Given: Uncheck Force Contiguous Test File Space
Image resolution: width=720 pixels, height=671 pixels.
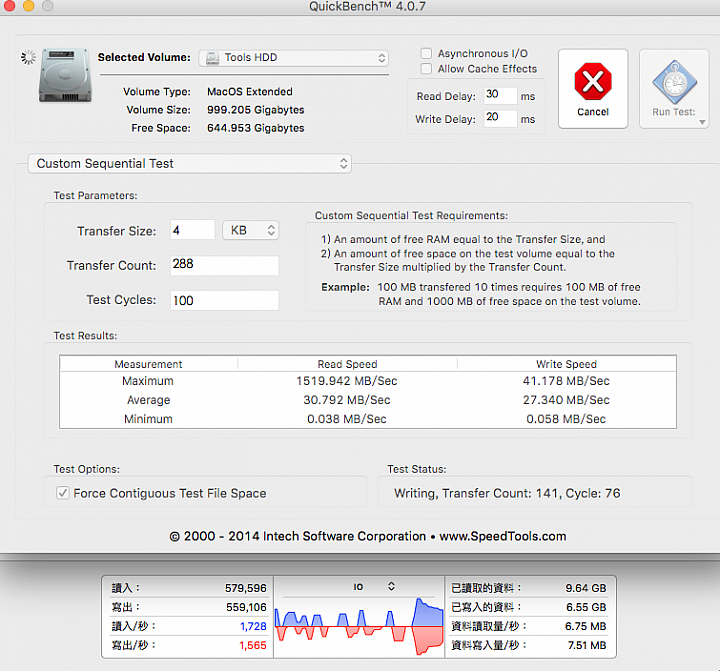Looking at the screenshot, I should (x=62, y=493).
